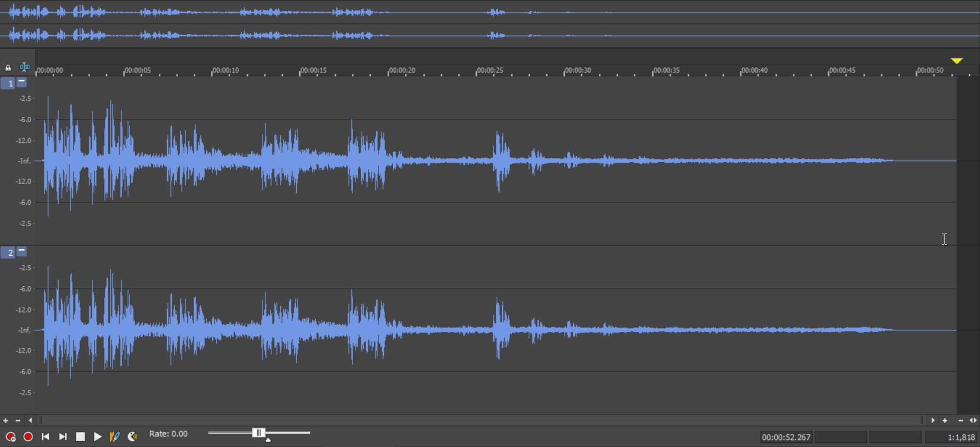Click the Rate: 0.00 label

point(168,434)
